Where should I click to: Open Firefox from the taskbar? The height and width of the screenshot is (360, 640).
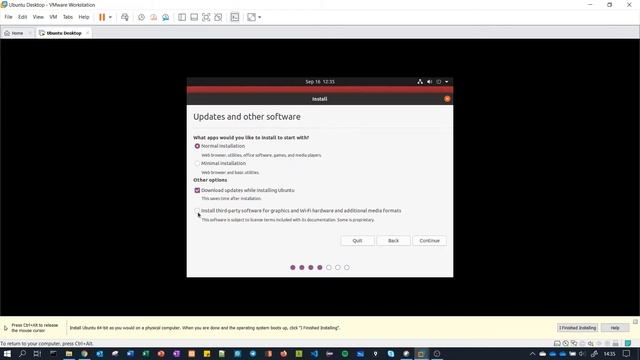(284, 353)
